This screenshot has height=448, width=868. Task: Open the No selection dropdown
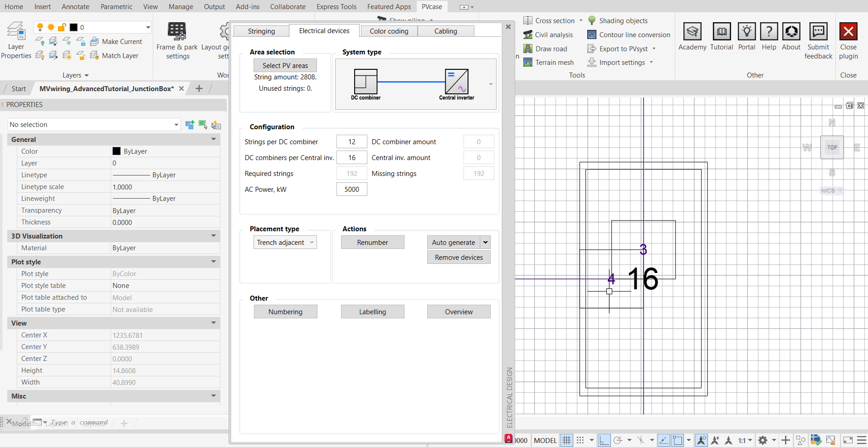[176, 125]
